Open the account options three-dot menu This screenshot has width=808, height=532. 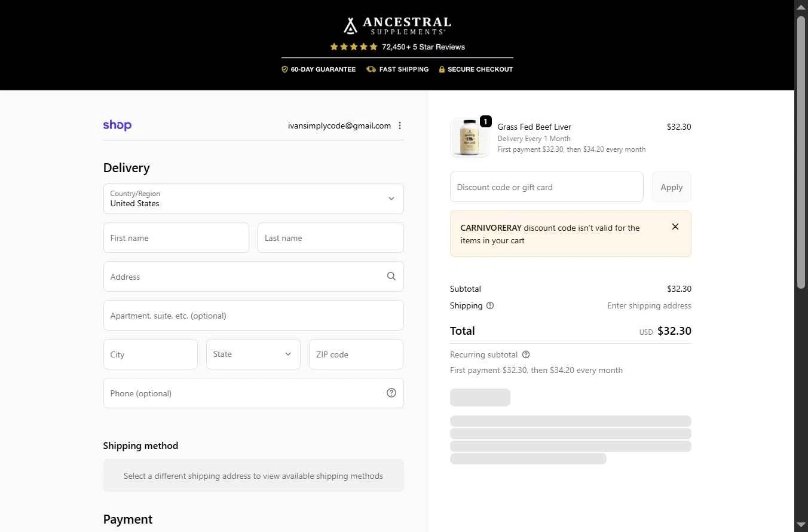[400, 126]
